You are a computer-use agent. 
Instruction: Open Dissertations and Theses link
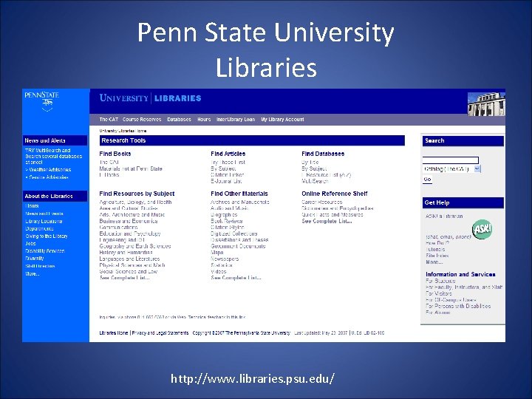click(239, 240)
